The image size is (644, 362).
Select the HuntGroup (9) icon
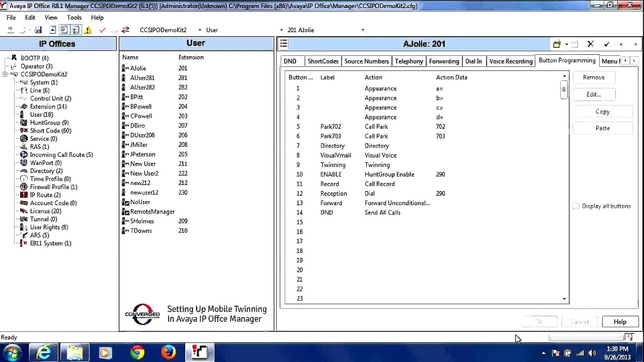point(24,123)
